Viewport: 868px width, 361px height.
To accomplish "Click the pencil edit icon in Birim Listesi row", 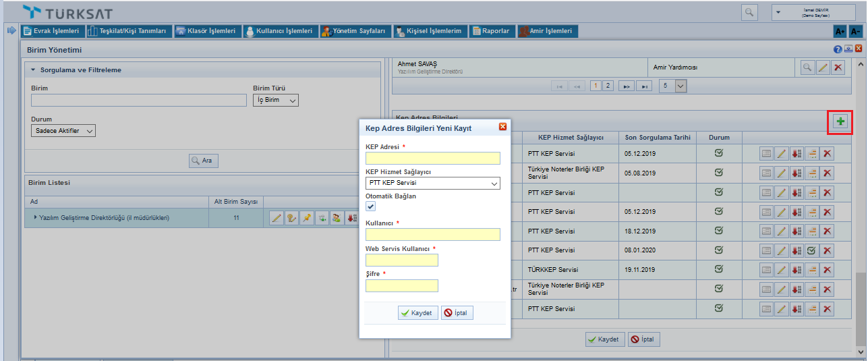I will (x=276, y=218).
